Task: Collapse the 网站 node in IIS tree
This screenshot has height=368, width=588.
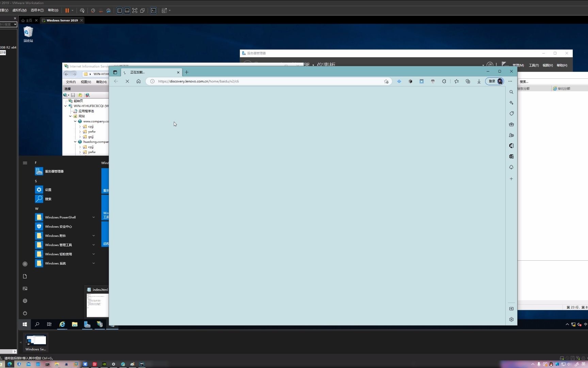Action: [70, 116]
